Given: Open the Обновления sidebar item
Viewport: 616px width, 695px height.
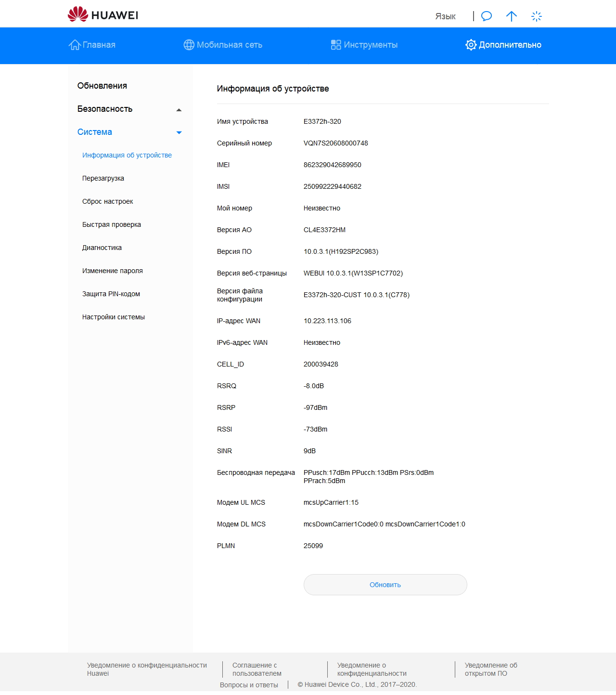Looking at the screenshot, I should point(102,86).
